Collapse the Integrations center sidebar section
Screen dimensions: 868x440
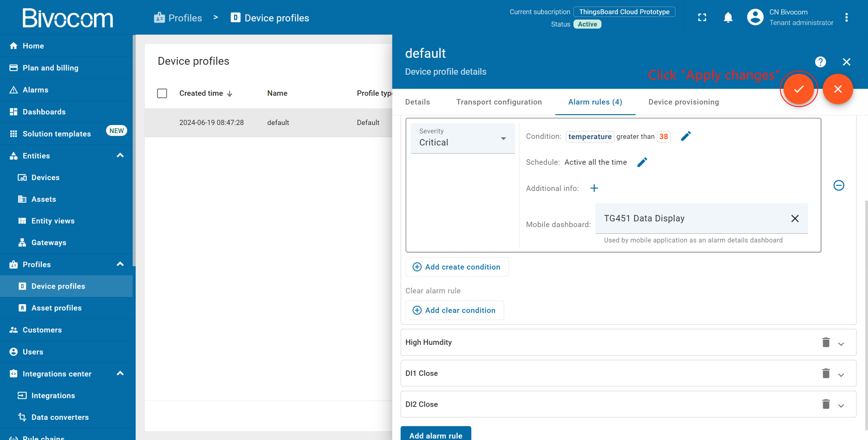(x=120, y=374)
